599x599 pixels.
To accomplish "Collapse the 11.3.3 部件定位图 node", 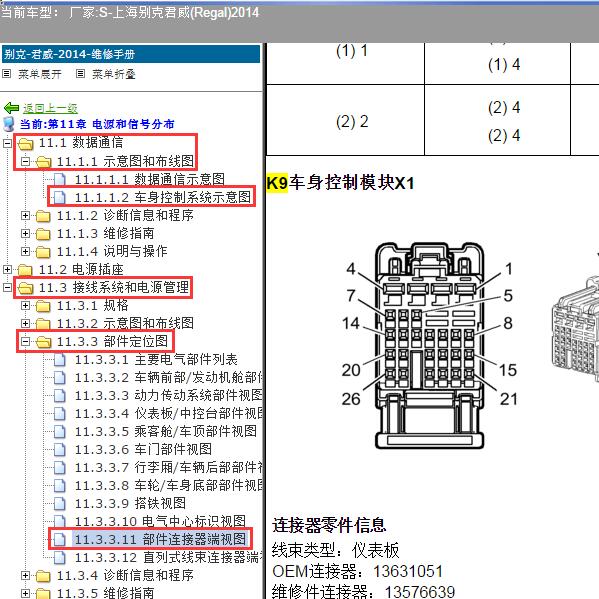I will [25, 342].
